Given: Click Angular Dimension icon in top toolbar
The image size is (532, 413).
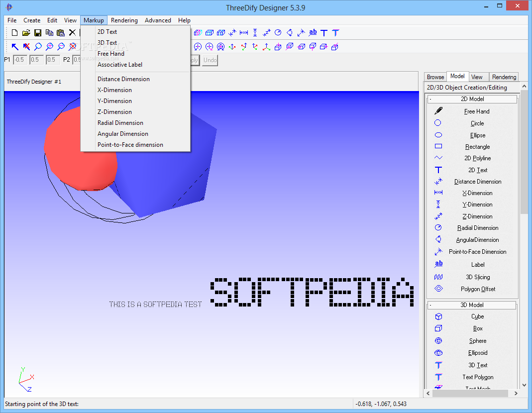Looking at the screenshot, I should coord(290,32).
